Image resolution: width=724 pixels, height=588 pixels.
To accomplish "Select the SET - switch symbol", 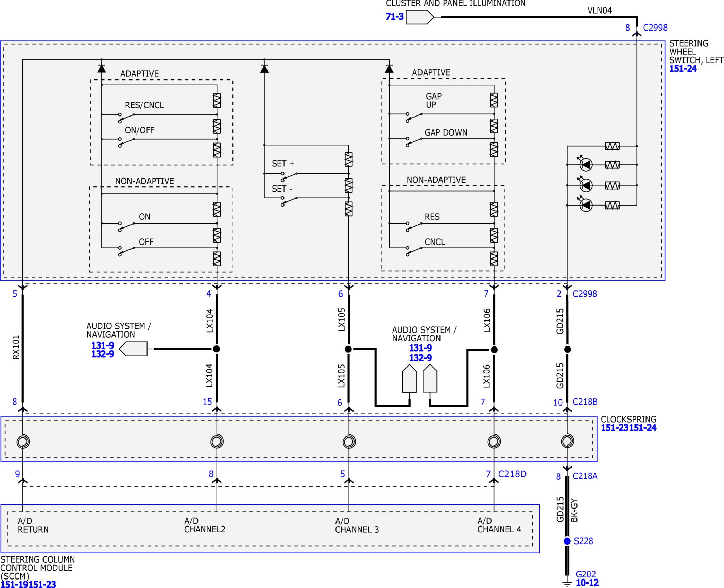I will pyautogui.click(x=289, y=201).
